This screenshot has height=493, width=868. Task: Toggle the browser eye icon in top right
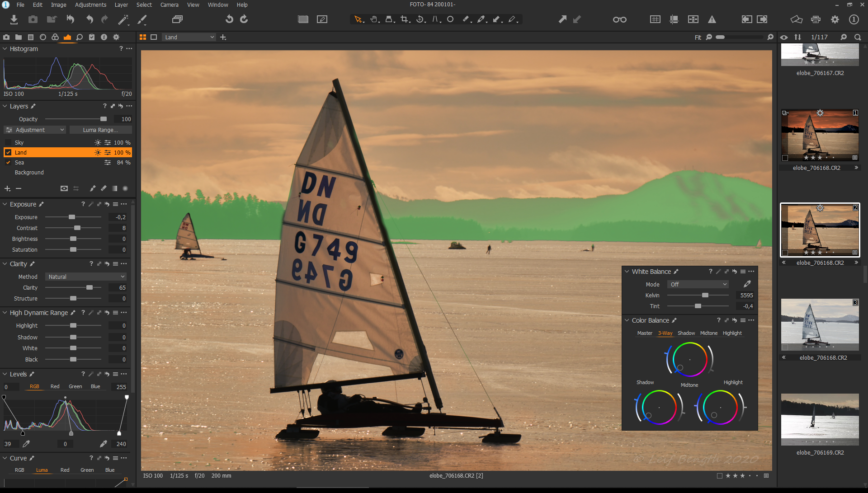point(784,38)
